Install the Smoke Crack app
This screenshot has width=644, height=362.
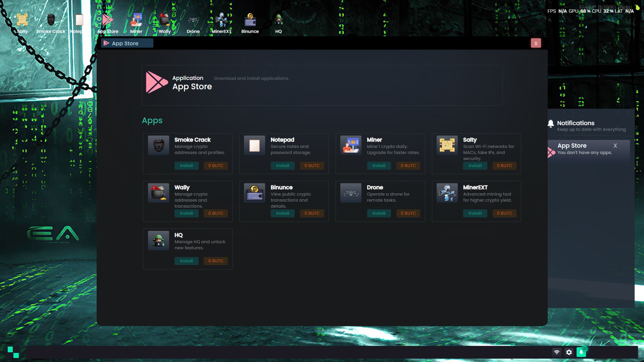tap(187, 165)
